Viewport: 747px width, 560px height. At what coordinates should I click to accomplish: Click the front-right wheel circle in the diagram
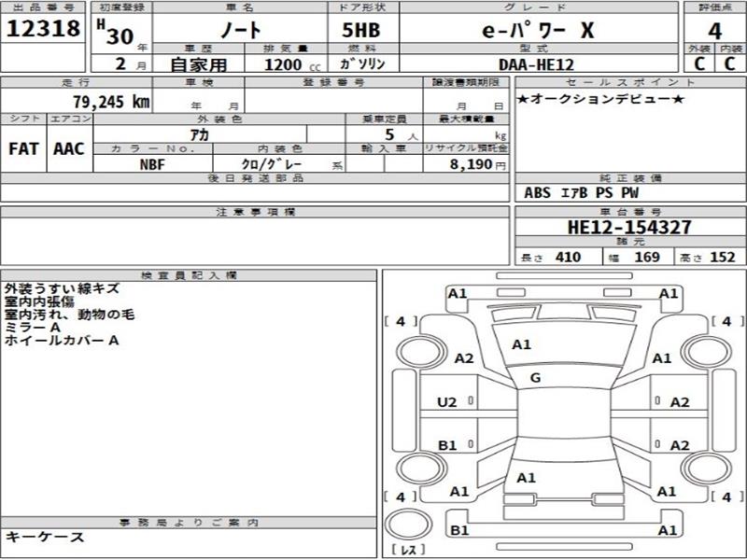pyautogui.click(x=706, y=352)
